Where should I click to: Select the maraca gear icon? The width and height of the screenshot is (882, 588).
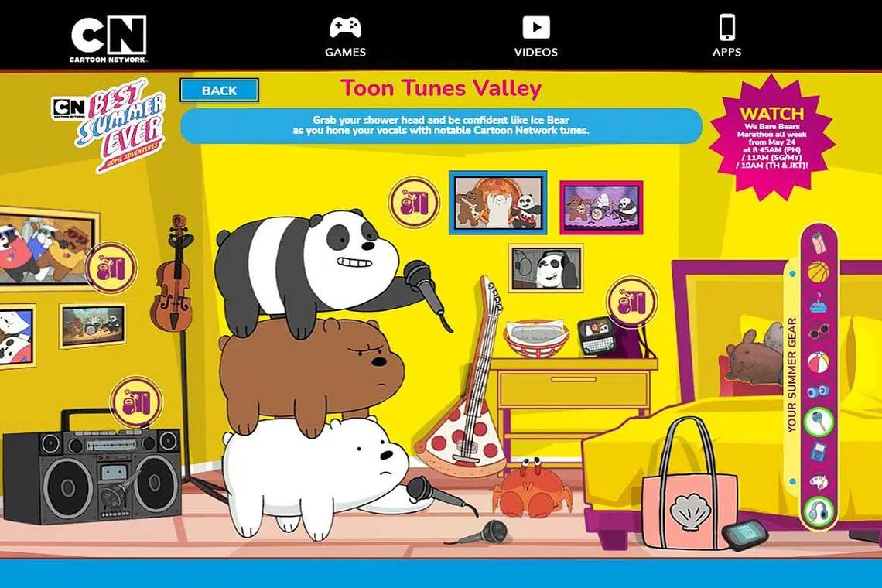click(818, 422)
